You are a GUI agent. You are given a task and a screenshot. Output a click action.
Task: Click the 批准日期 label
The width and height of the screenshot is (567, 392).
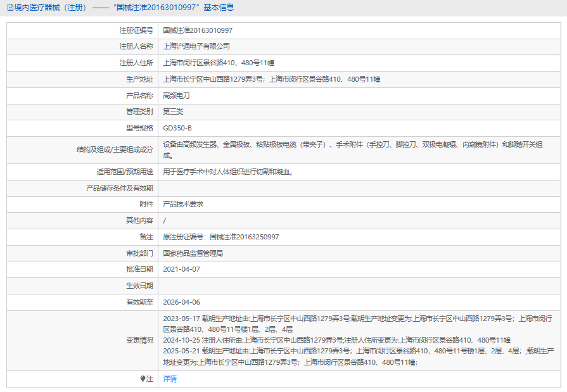click(139, 269)
